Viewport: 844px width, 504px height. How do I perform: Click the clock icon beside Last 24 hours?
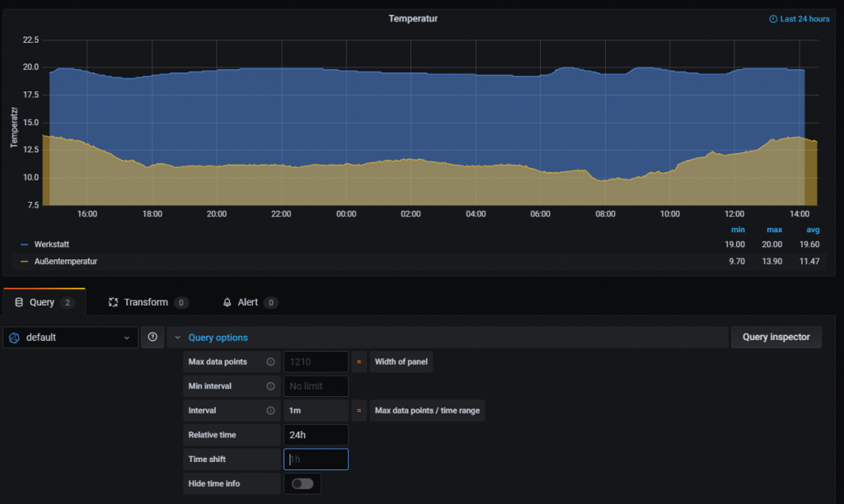[773, 19]
